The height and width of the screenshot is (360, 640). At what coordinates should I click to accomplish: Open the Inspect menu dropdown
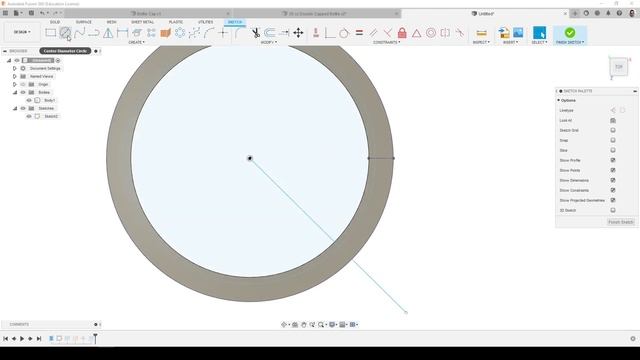[481, 42]
